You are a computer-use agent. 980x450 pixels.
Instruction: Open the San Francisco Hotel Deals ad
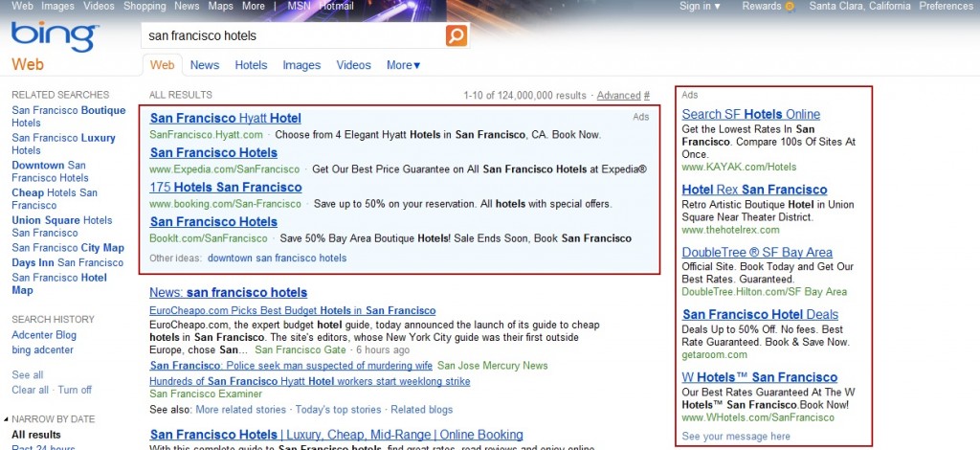coord(760,314)
